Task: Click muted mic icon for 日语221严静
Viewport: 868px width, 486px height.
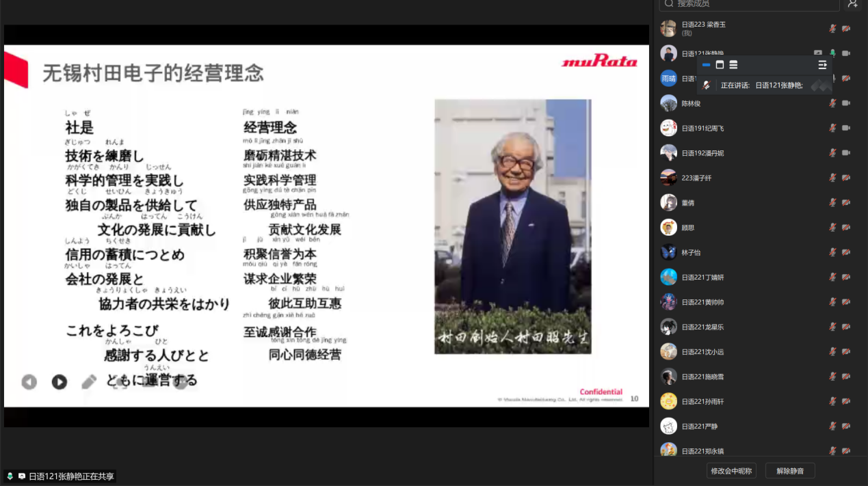Action: point(832,426)
